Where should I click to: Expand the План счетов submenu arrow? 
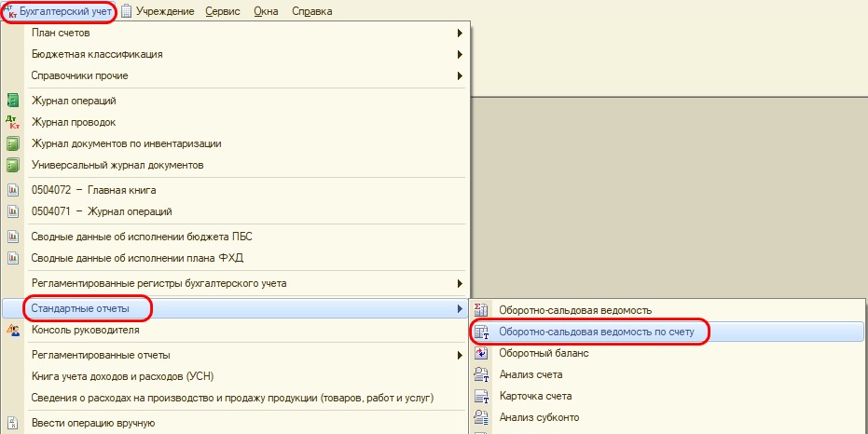point(460,34)
